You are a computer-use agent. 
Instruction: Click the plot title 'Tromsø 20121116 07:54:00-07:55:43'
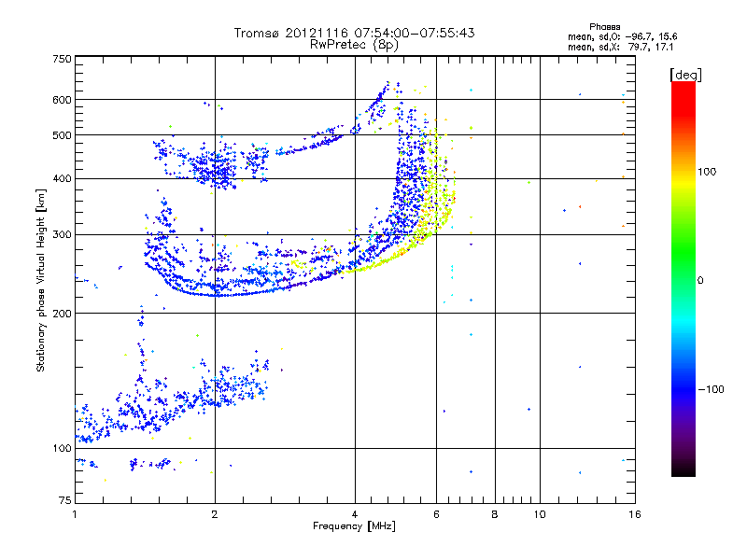354,33
